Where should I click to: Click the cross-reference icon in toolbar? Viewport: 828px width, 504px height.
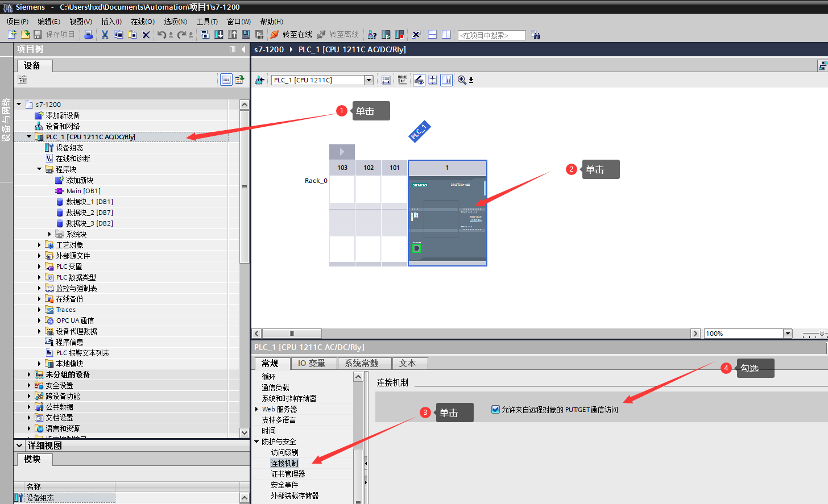tap(416, 35)
